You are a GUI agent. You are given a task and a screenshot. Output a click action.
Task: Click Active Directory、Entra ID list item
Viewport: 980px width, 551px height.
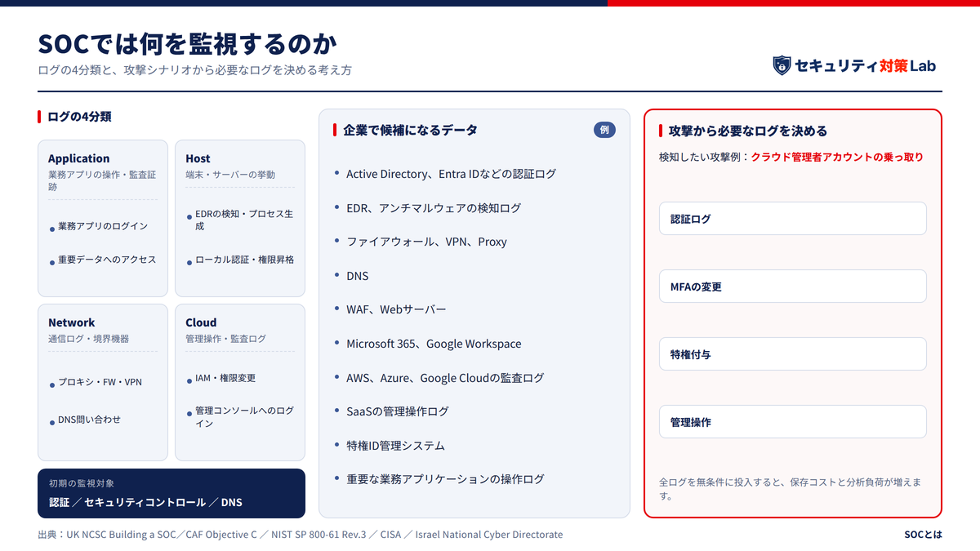tap(451, 174)
